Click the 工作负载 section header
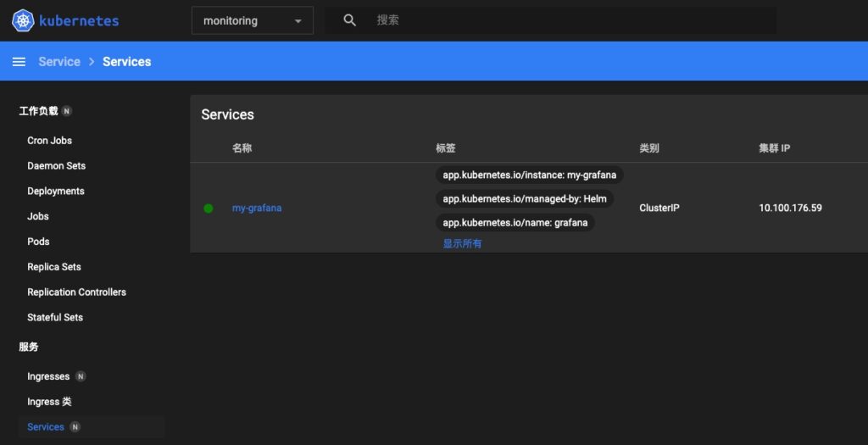This screenshot has width=868, height=445. point(38,111)
